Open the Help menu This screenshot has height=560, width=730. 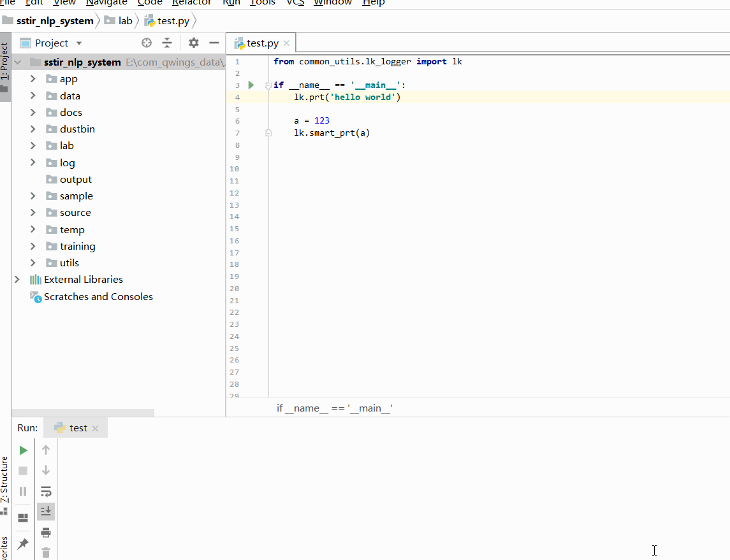(374, 3)
